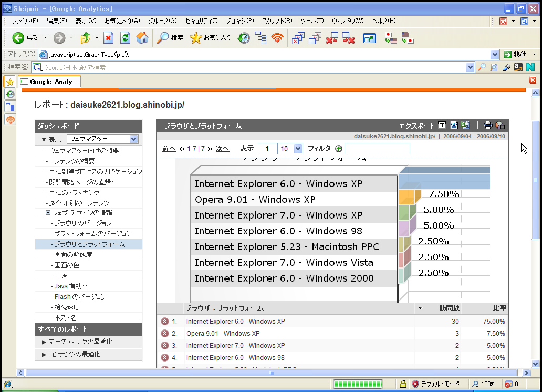Screen dimensions: 542x392
Task: Open the address bar dropdown arrow
Action: click(495, 55)
